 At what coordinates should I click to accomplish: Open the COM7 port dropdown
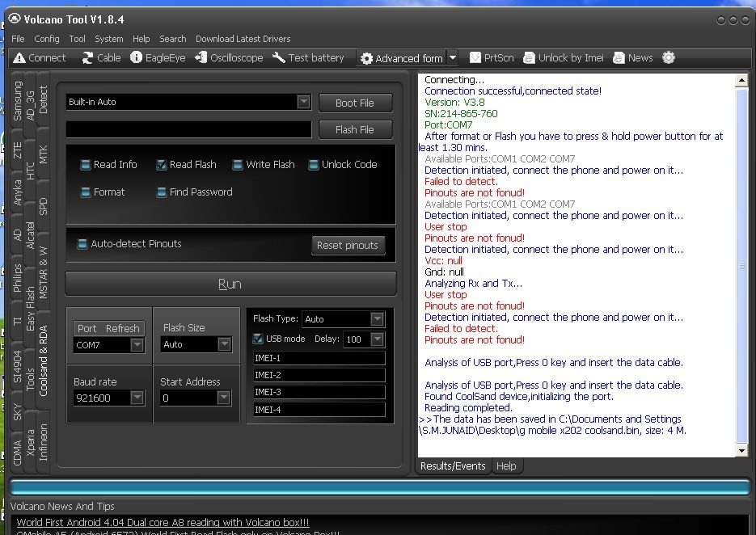tap(137, 345)
